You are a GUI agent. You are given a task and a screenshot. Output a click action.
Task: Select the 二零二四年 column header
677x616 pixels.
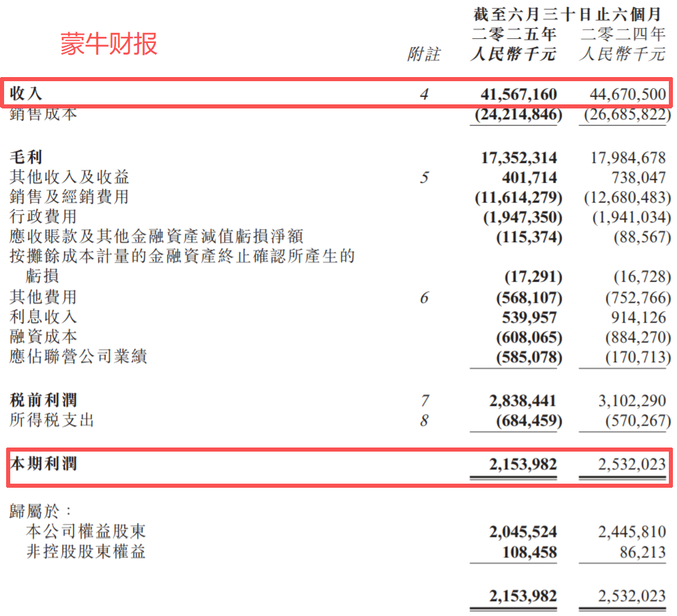point(622,34)
